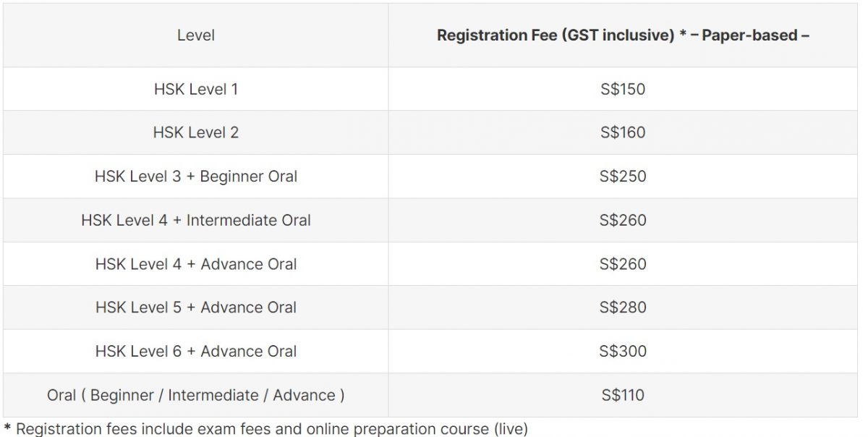
Task: Select the S$160 fee cell
Action: point(623,132)
